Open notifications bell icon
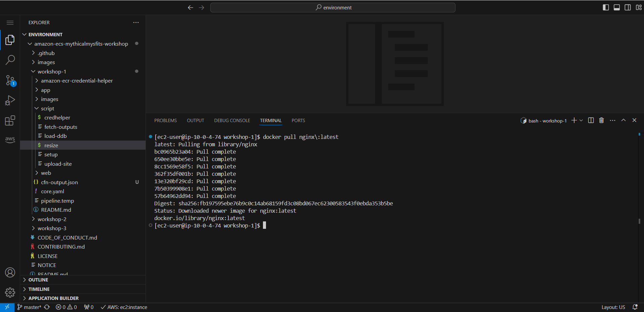 [635, 307]
